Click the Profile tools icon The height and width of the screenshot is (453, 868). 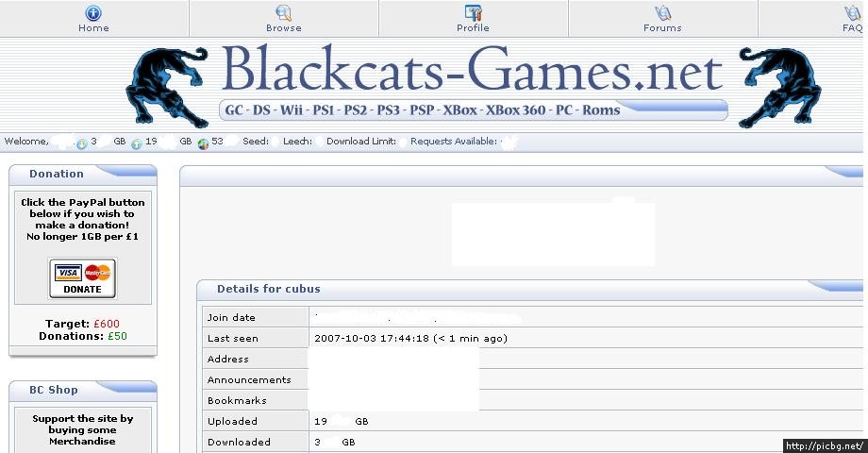(x=473, y=12)
